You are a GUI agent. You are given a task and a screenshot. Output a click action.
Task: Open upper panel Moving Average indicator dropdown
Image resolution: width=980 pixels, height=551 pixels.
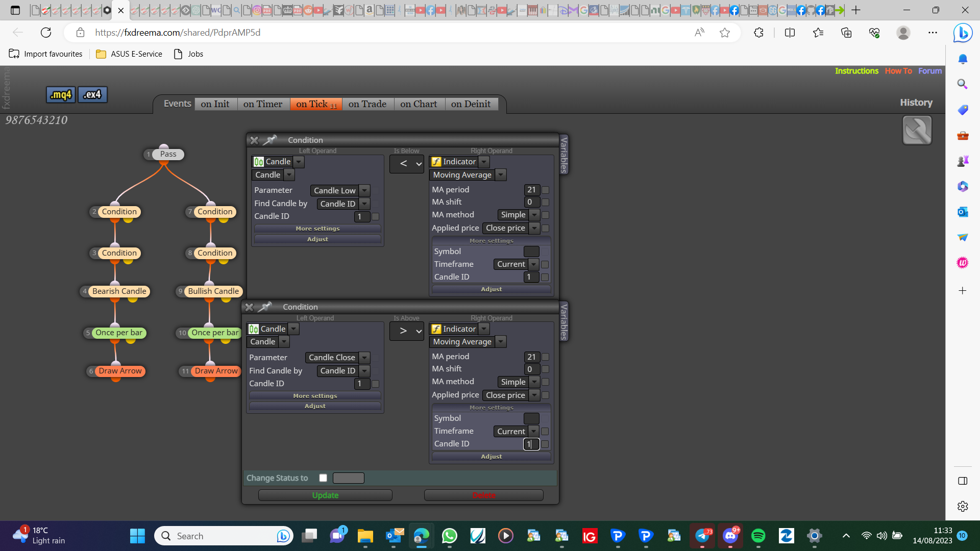tap(468, 175)
